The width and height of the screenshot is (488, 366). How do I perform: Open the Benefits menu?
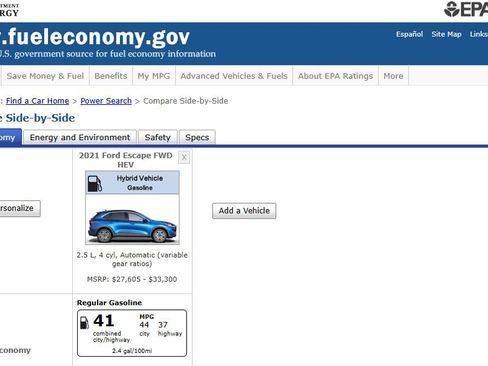tap(111, 76)
